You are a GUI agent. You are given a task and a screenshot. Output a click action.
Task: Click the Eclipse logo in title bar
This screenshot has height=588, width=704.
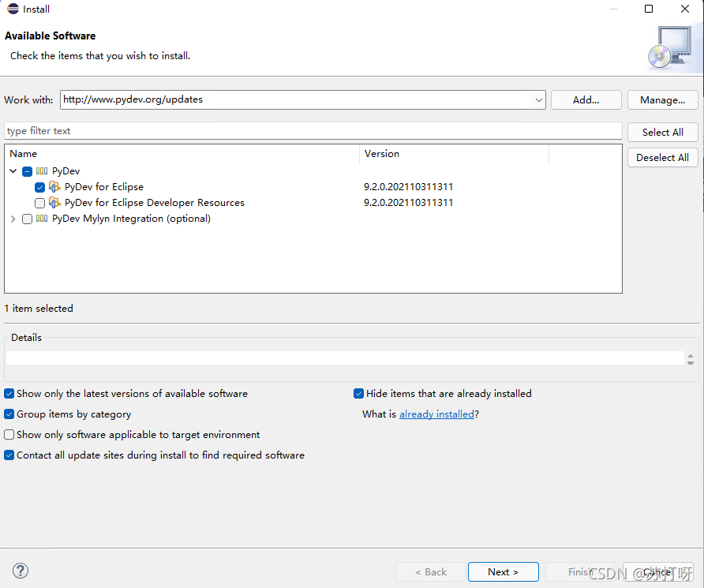pos(13,9)
